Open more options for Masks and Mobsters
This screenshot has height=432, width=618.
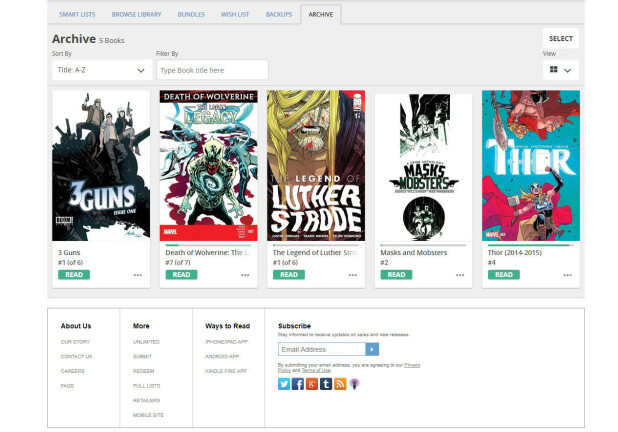click(460, 275)
